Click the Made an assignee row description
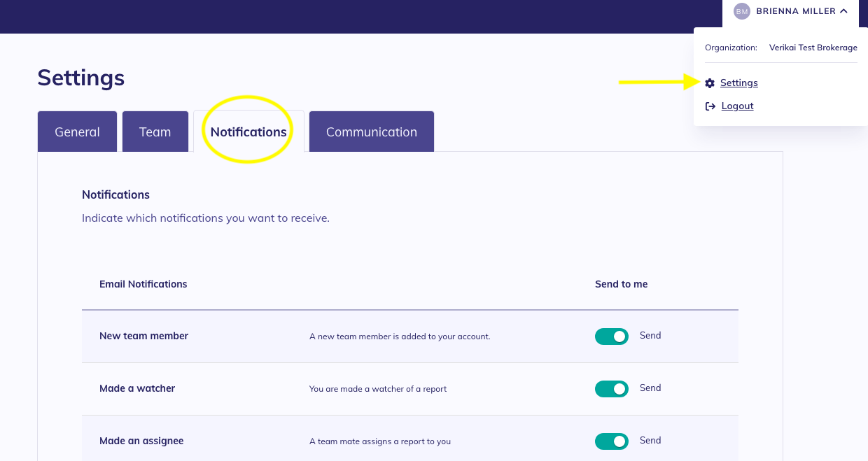 click(x=380, y=441)
